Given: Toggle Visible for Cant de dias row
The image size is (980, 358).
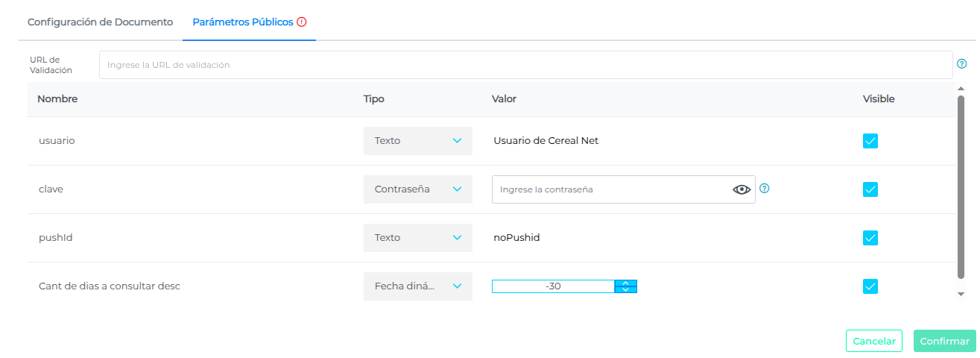Looking at the screenshot, I should pyautogui.click(x=870, y=286).
